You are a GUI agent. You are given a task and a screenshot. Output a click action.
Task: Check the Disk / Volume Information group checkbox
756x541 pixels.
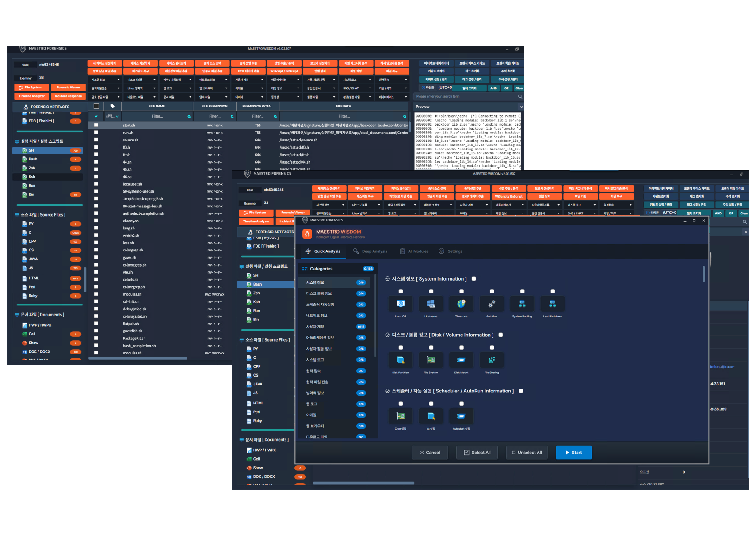501,335
